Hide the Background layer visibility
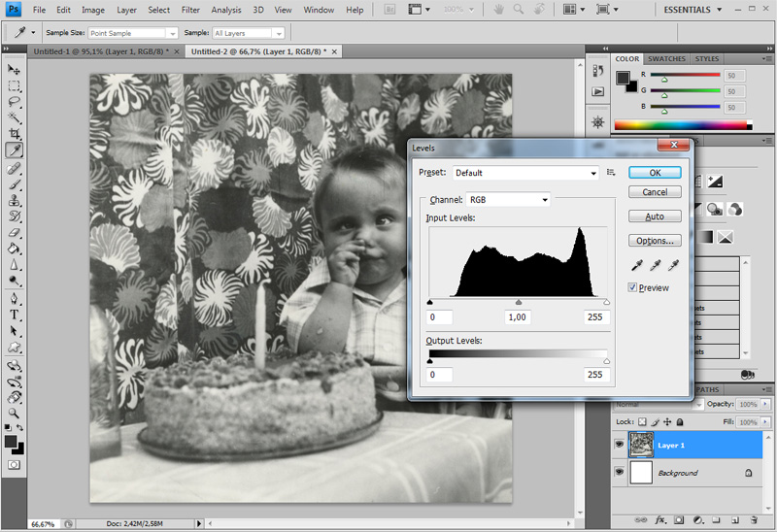This screenshot has width=777, height=532. coord(620,473)
